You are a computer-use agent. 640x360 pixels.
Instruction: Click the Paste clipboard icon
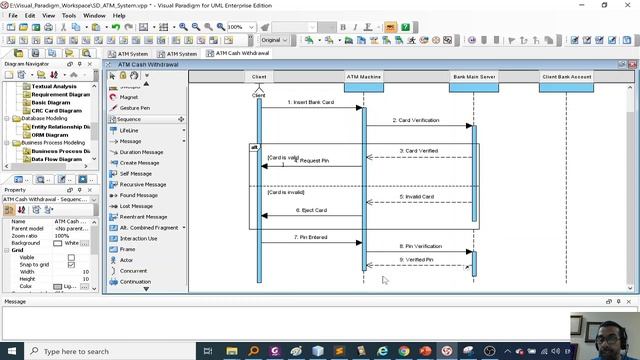[x=96, y=27]
